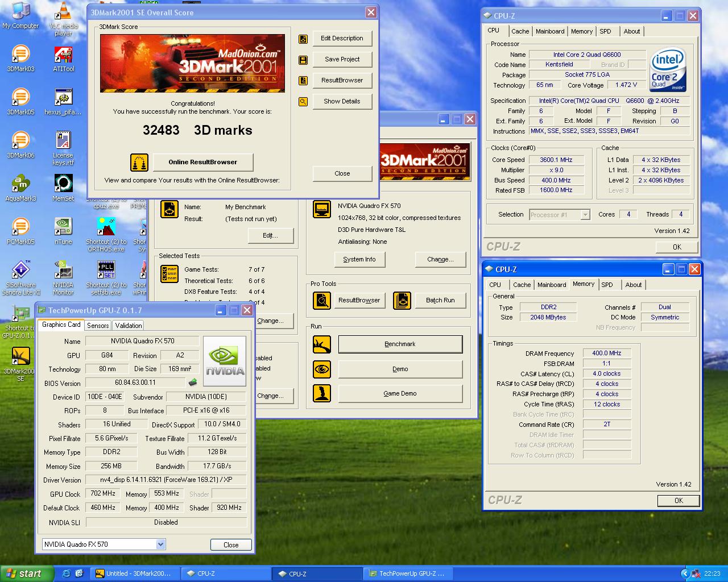Click the Batch Run button
The image size is (728, 582).
coord(440,300)
